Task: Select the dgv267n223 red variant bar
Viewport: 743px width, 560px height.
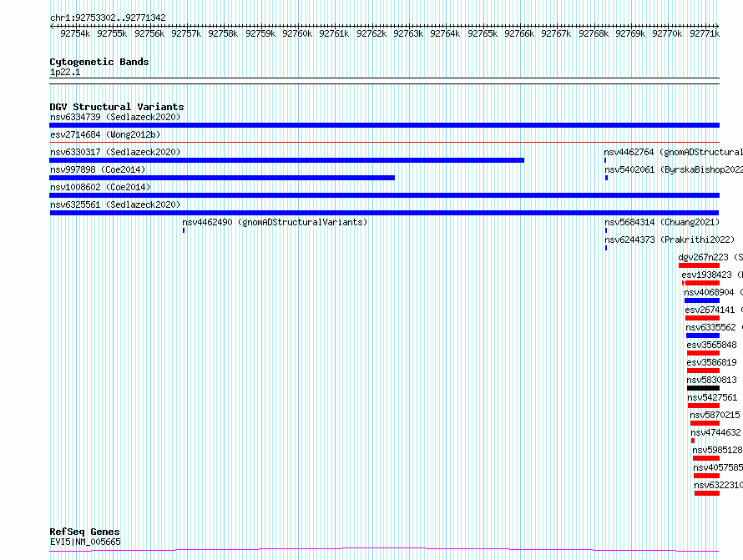Action: click(699, 265)
